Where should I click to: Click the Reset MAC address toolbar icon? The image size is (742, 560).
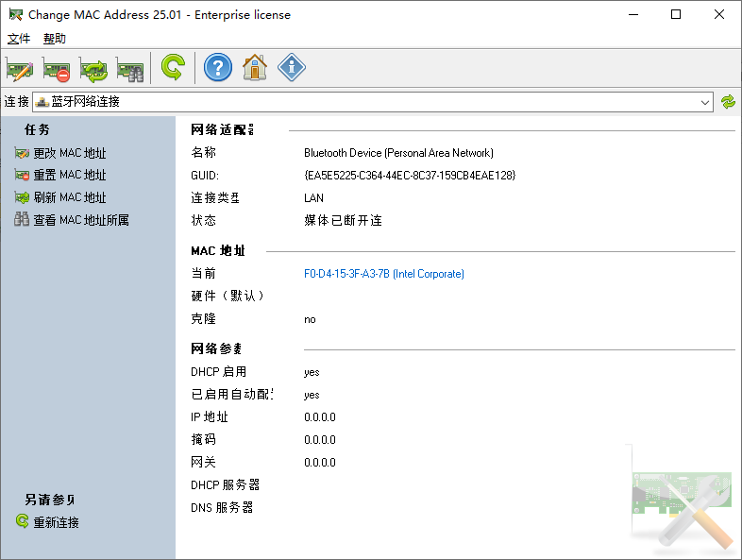(57, 68)
